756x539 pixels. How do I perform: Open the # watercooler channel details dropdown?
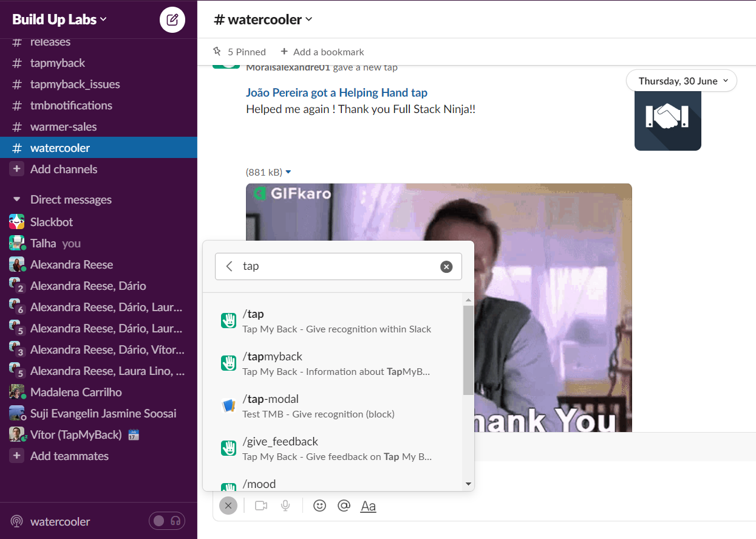263,19
